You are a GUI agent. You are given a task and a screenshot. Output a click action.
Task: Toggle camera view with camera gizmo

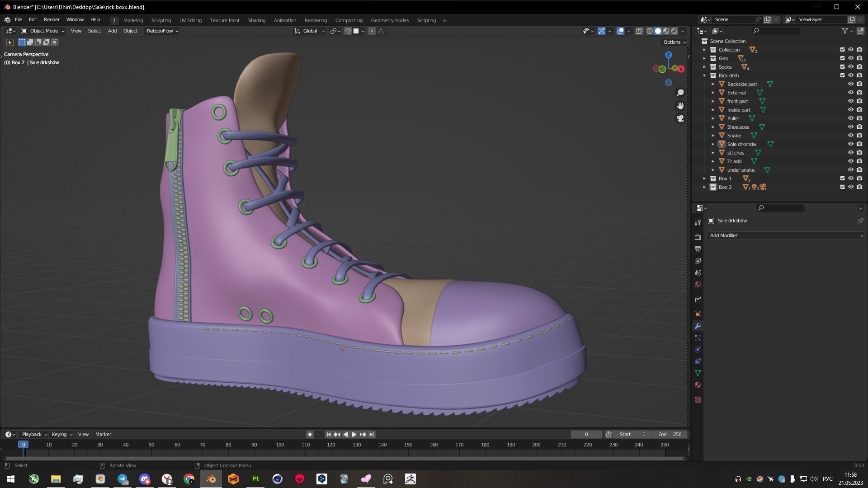click(680, 119)
